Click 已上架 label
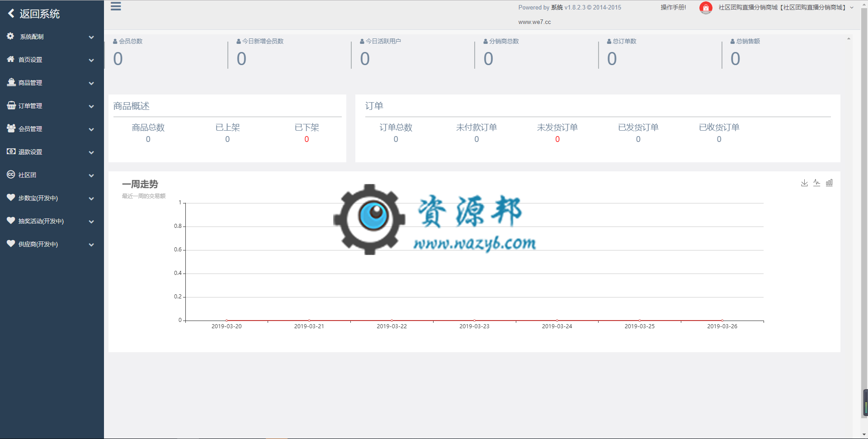Screen dimensions: 868x439 pos(227,127)
